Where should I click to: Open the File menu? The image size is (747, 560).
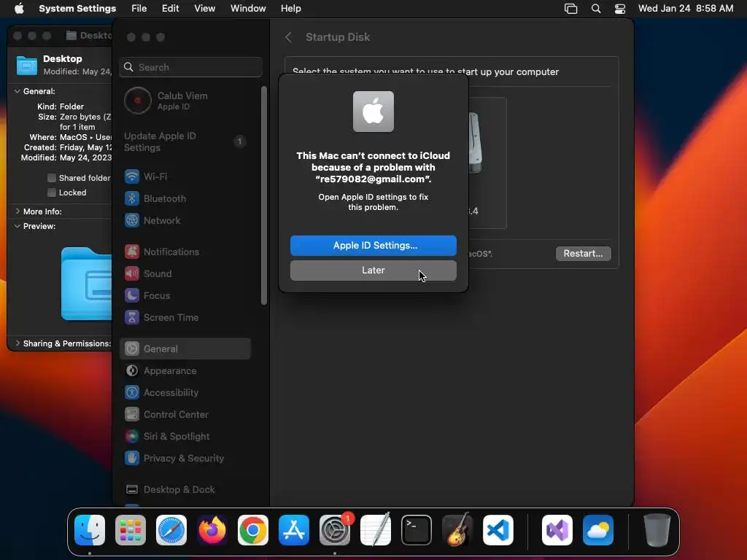pyautogui.click(x=139, y=9)
